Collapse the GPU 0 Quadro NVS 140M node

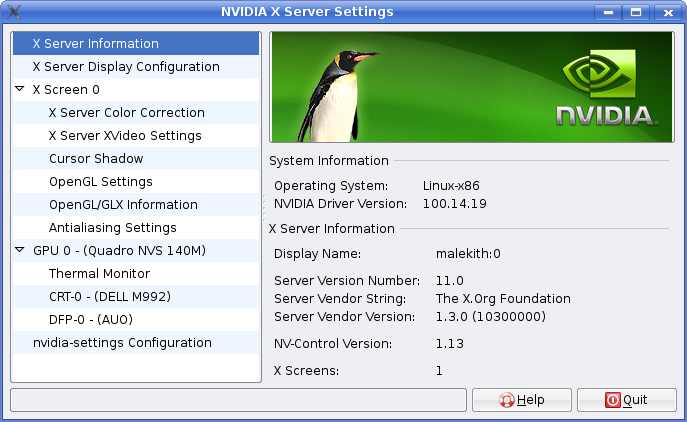click(20, 250)
